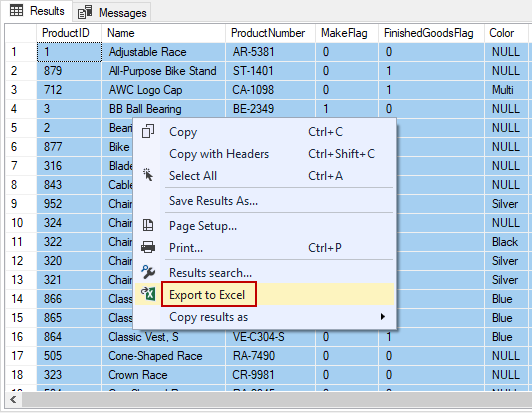
Task: Click the Page Setup document icon
Action: click(x=148, y=225)
